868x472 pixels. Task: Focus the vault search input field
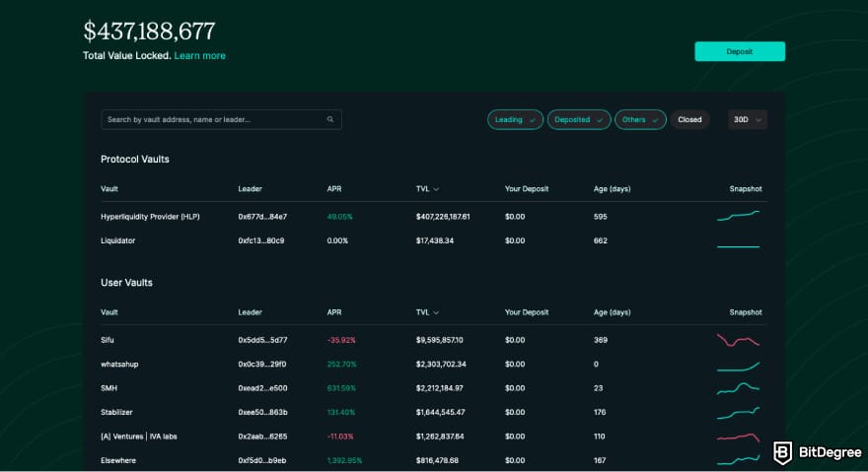(221, 119)
